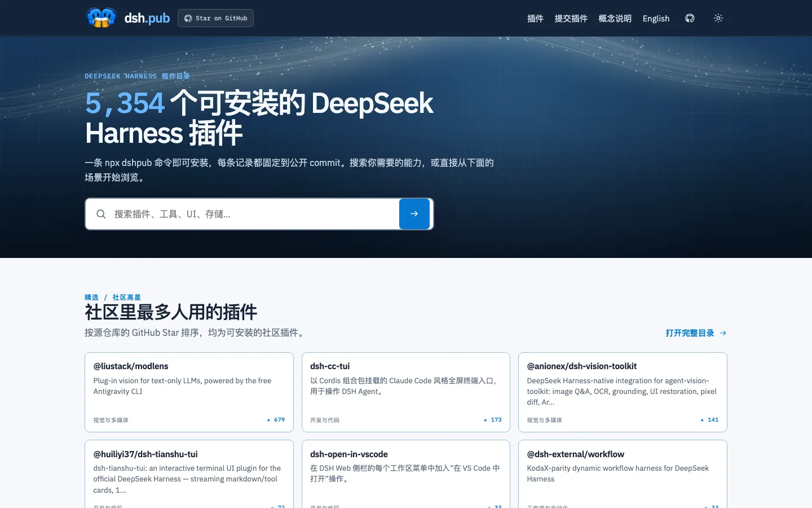Open the dsh-cc-tui plugin card

coord(406,392)
